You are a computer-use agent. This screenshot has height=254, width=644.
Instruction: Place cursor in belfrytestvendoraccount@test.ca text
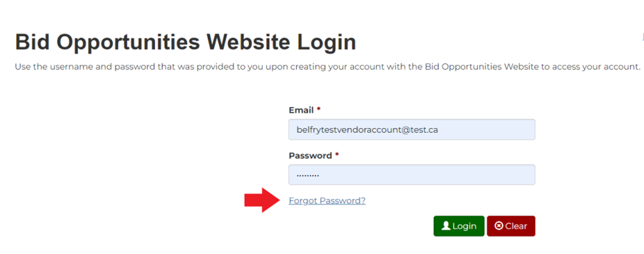click(x=367, y=130)
